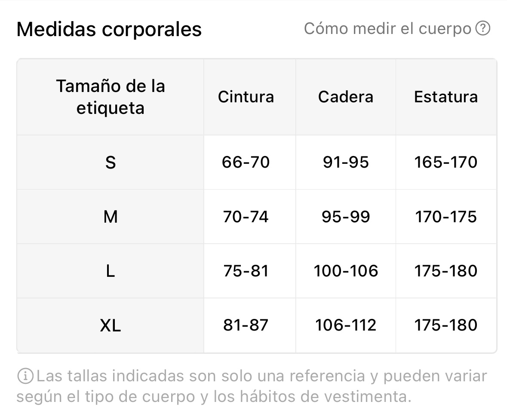Click the Cadera column header
This screenshot has height=420, width=507.
point(346,97)
